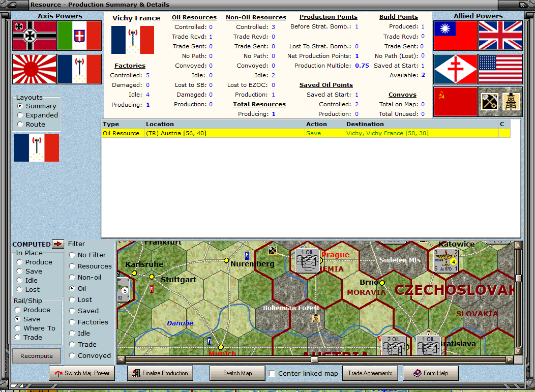The width and height of the screenshot is (535, 392).
Task: Select the Route layout option
Action: coord(20,124)
